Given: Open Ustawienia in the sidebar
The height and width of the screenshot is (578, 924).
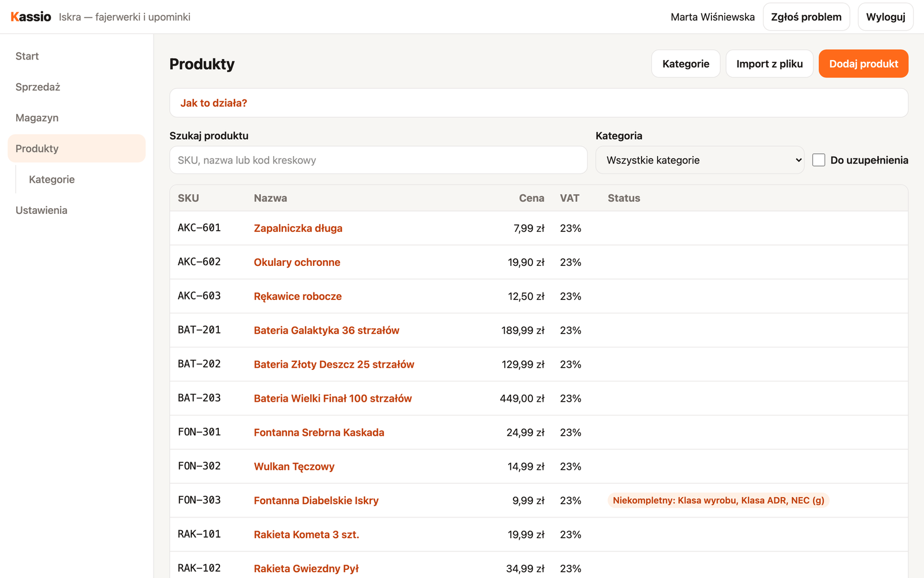Looking at the screenshot, I should point(76,210).
